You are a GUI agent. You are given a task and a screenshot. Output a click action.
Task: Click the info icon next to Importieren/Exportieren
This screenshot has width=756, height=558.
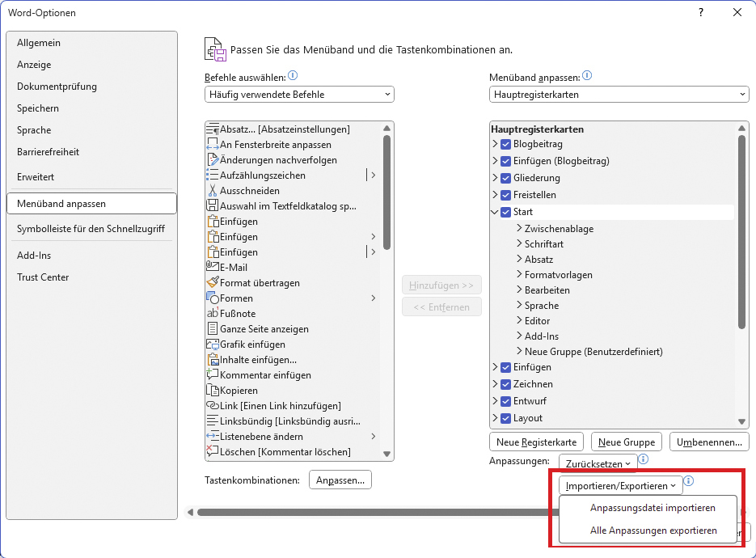pyautogui.click(x=689, y=481)
